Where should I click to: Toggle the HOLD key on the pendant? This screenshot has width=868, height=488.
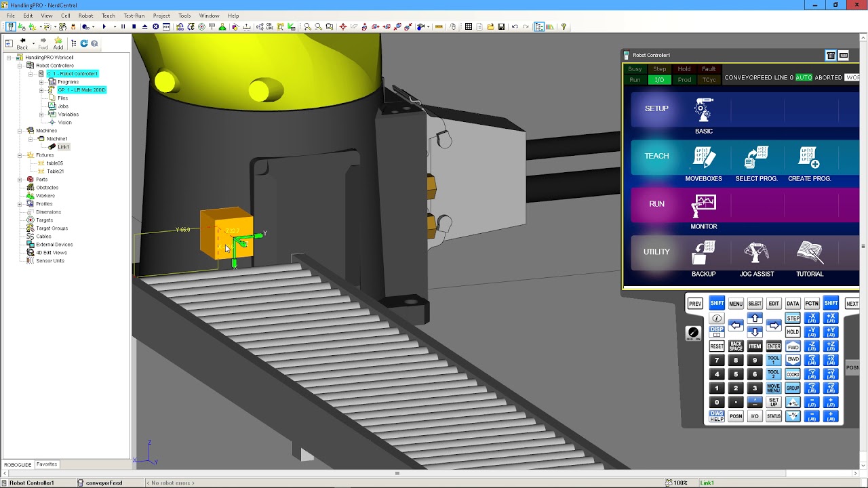[793, 332]
